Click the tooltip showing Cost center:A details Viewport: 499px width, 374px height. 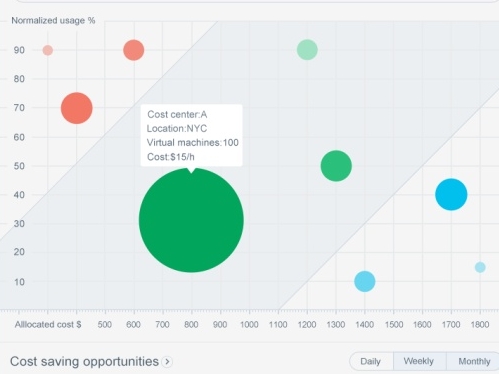coord(191,135)
